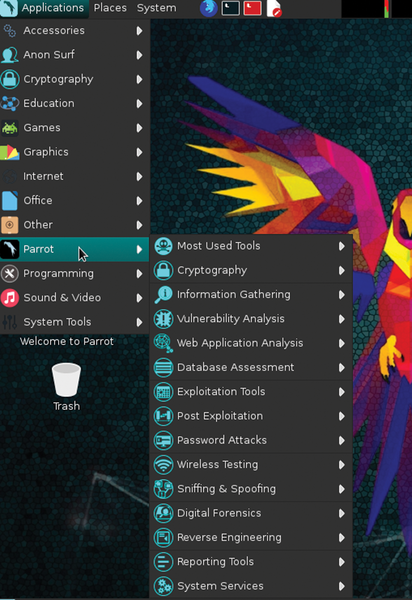Image resolution: width=412 pixels, height=600 pixels.
Task: Click the Digital Forensics icon
Action: pyautogui.click(x=163, y=513)
